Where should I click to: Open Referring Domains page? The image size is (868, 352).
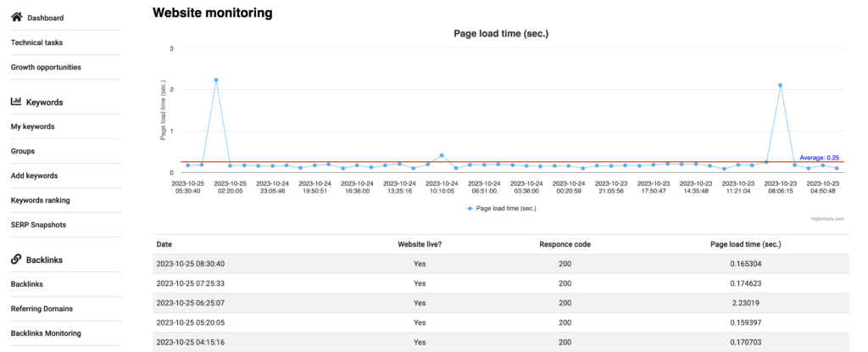(x=42, y=309)
